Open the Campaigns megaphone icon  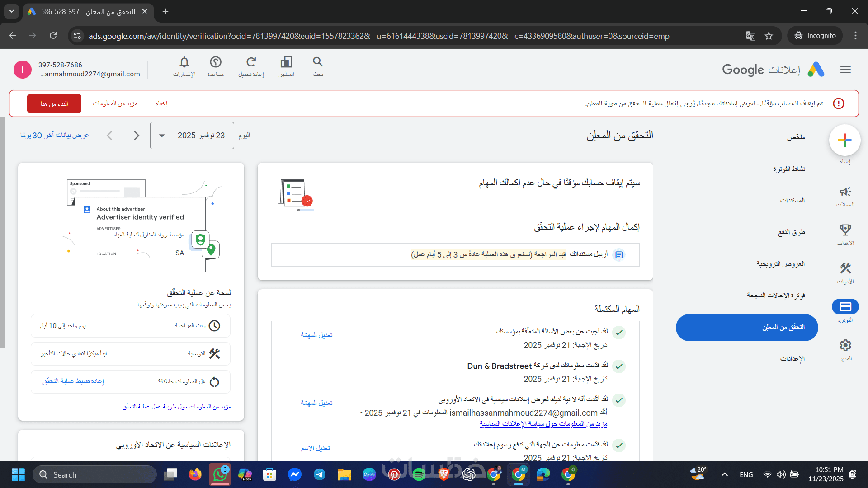(x=845, y=192)
